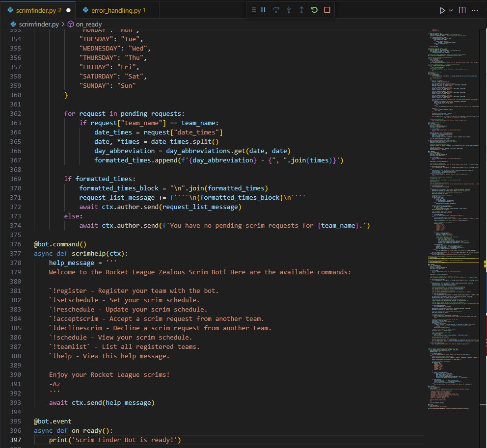Click the '@bot.event' decorator
The width and height of the screenshot is (487, 448).
[x=53, y=422]
